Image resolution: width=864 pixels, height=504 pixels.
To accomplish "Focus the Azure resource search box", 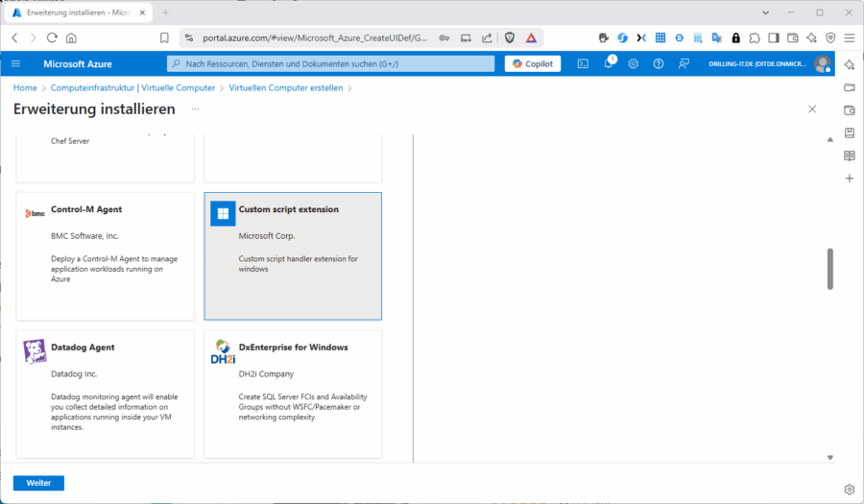I will pyautogui.click(x=330, y=64).
